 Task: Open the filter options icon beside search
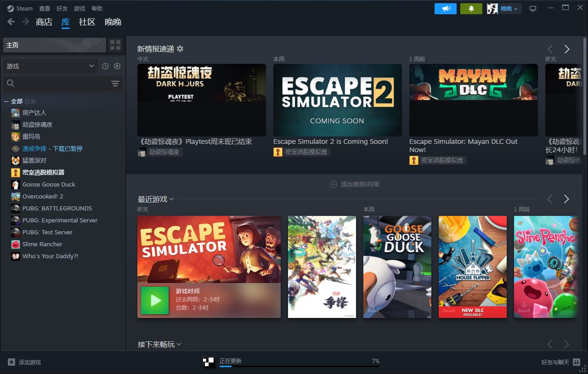point(115,84)
